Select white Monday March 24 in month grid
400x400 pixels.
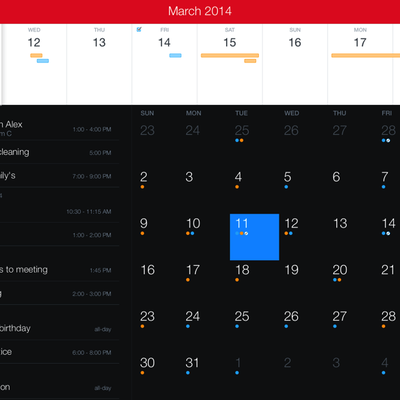(193, 316)
